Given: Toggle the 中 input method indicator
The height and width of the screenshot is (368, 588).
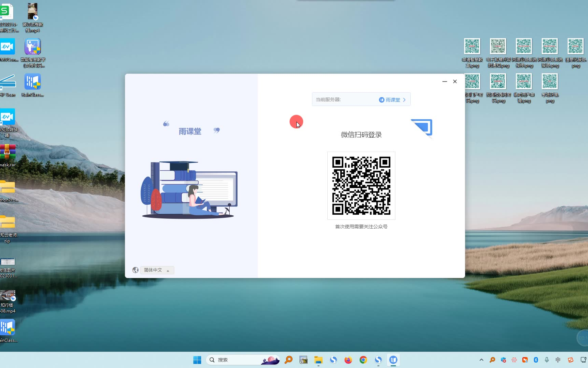Looking at the screenshot, I should click(x=558, y=360).
